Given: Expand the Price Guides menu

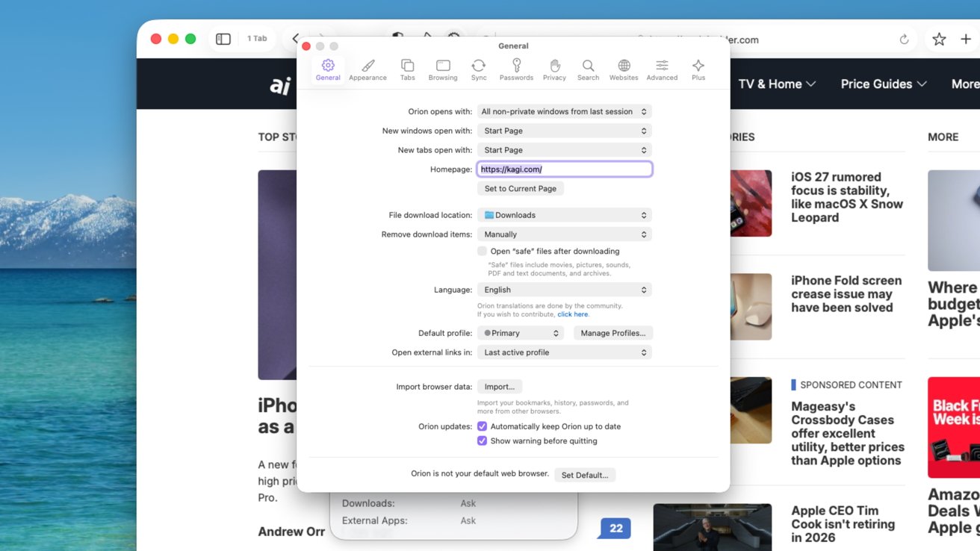Looking at the screenshot, I should 883,84.
